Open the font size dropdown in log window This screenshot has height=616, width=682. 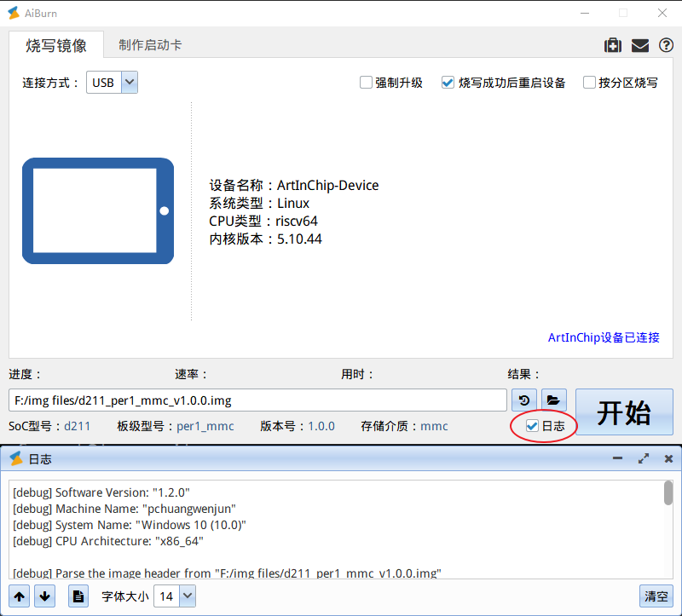pyautogui.click(x=188, y=596)
